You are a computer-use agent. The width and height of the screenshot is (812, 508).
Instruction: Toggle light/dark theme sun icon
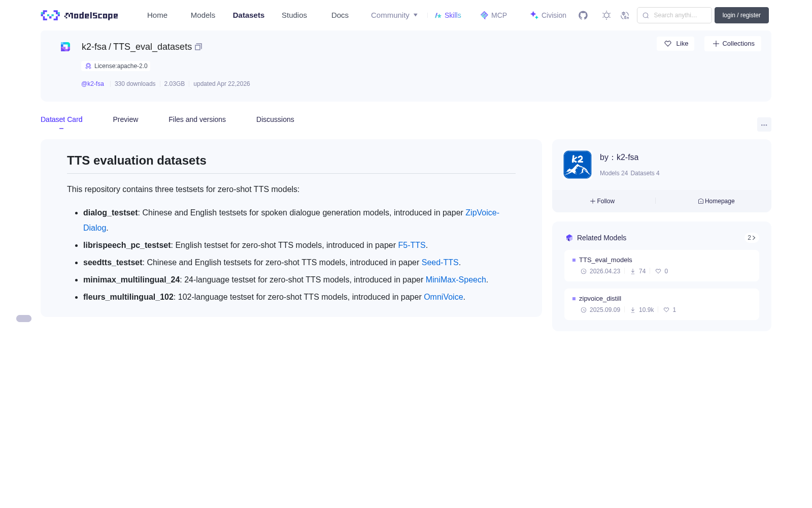(x=606, y=15)
